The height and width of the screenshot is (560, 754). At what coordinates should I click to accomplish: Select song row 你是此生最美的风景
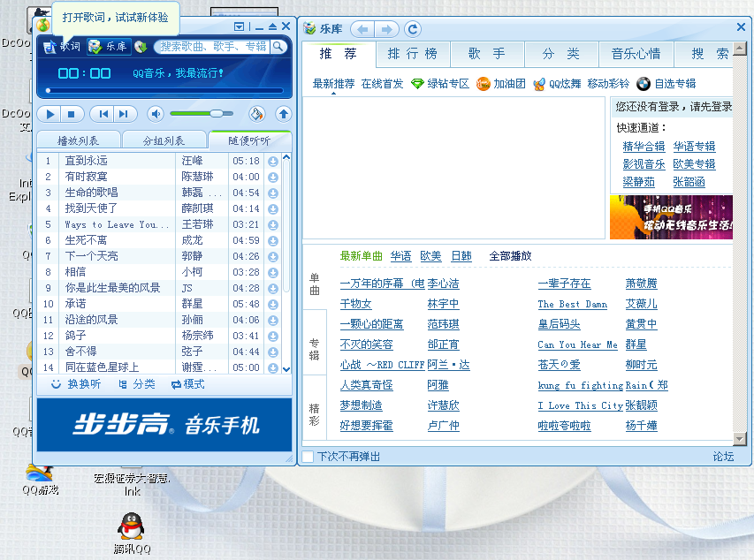pos(160,288)
